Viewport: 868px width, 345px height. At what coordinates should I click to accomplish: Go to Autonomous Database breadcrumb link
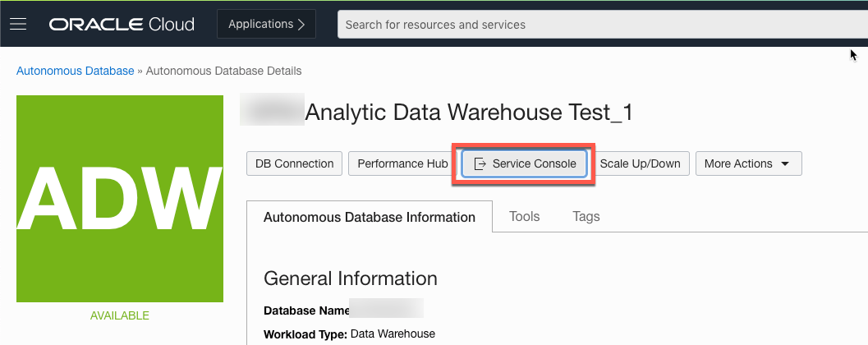point(75,71)
